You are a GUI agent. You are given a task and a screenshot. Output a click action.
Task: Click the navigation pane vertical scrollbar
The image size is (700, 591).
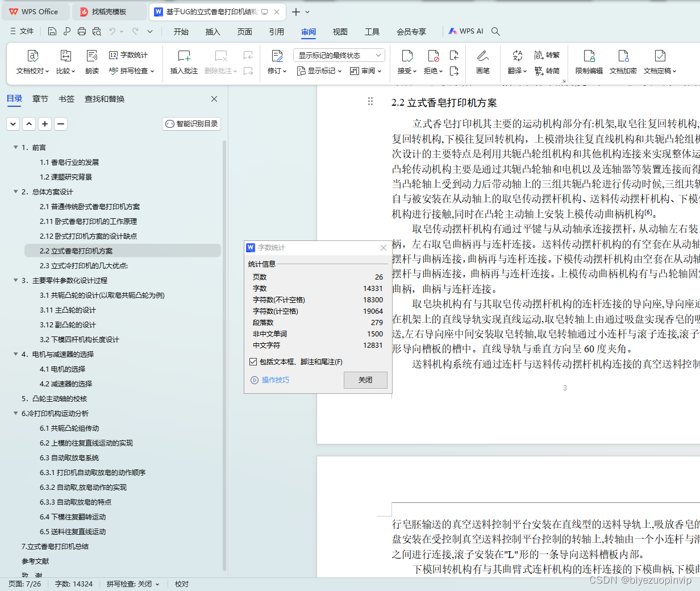click(225, 355)
